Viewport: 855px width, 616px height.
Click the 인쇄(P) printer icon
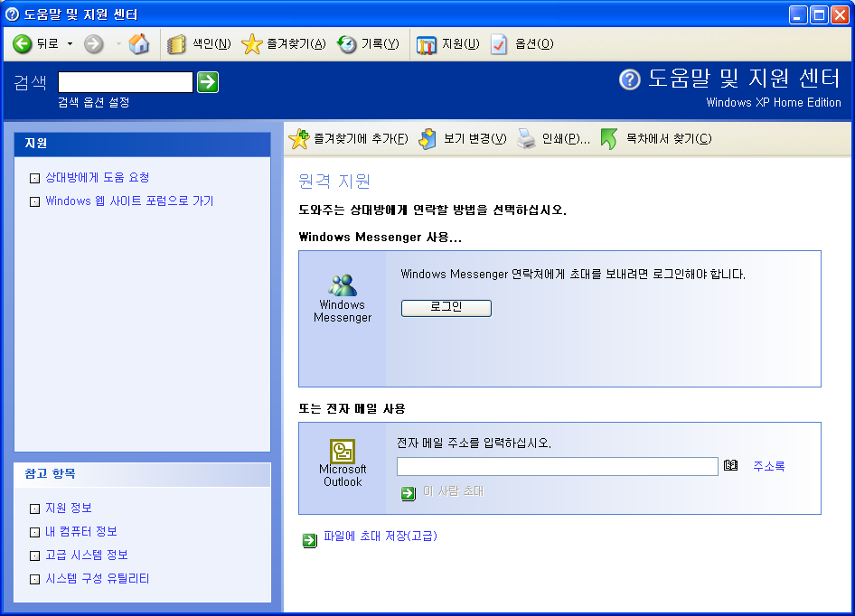coord(526,139)
